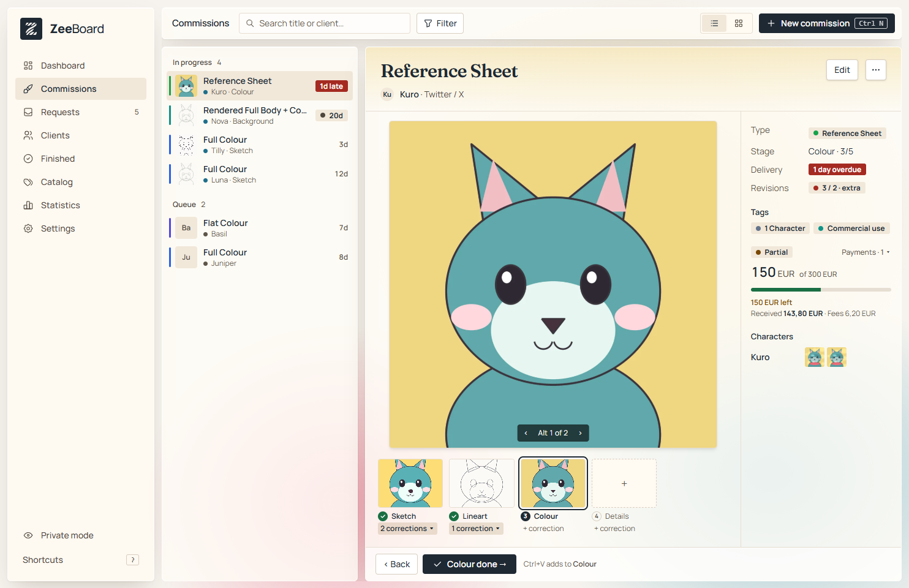Show next alt image arrow
Viewport: 909px width, 588px height.
coord(580,433)
